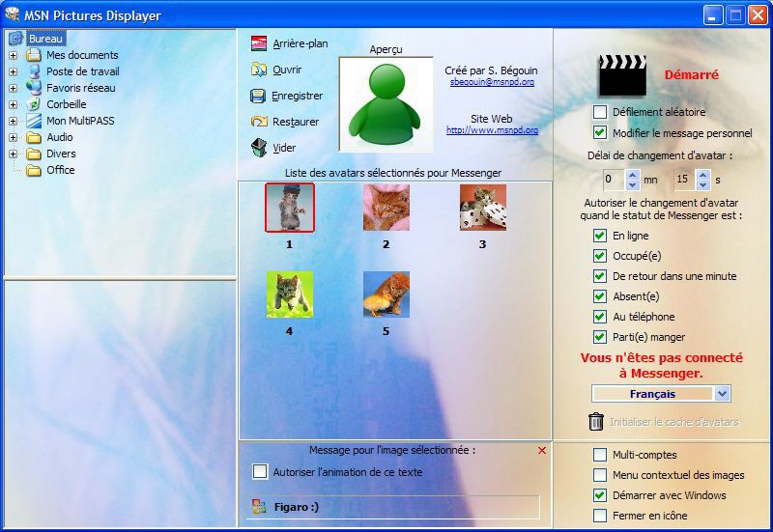Expand the Mes documents tree node
The image size is (773, 532).
tap(14, 55)
